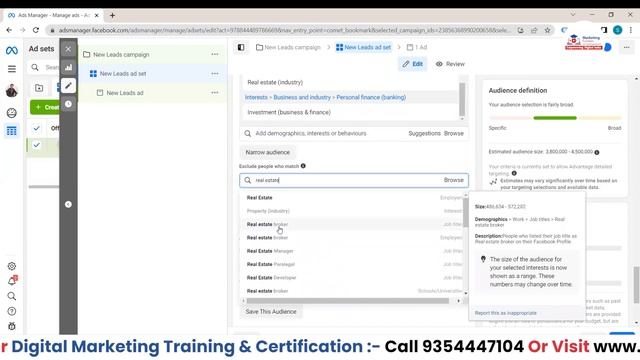Click the browser address bar
Screen dimensions: 640x360
tap(284, 30)
